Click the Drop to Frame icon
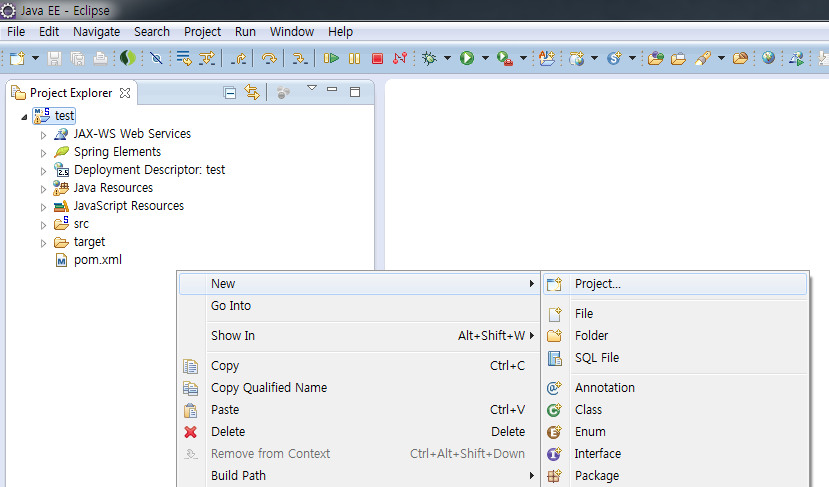Screen dimensions: 829x487 coord(184,58)
